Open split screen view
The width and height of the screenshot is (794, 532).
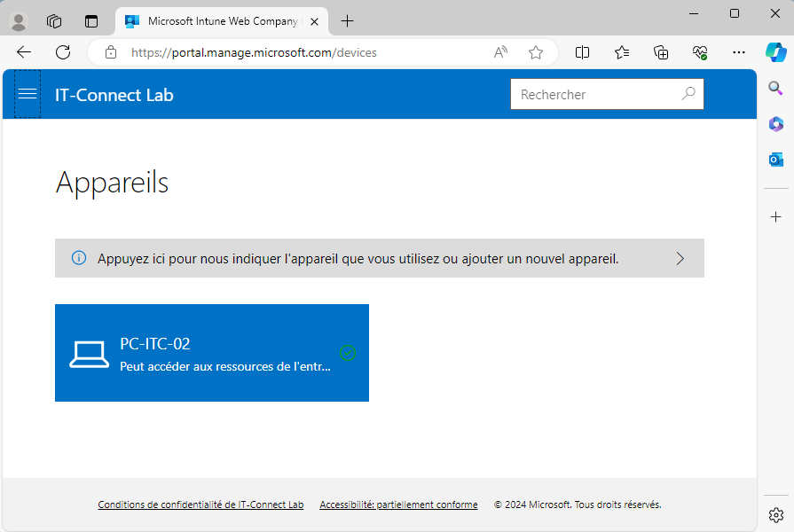click(582, 52)
